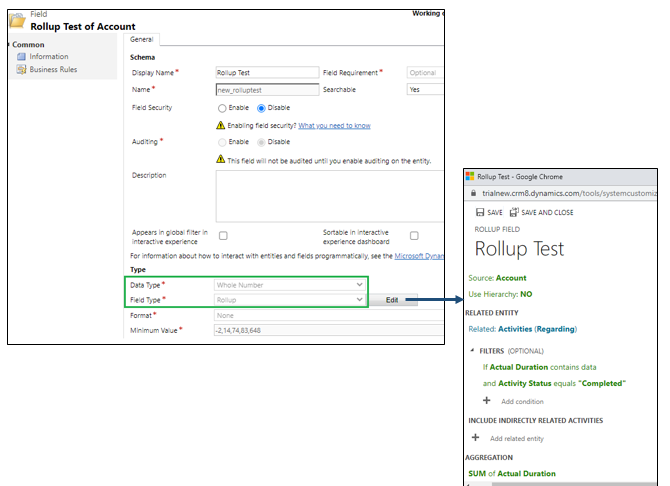The width and height of the screenshot is (670, 486).
Task: Click SUM of Actual Duration aggregation
Action: (512, 473)
